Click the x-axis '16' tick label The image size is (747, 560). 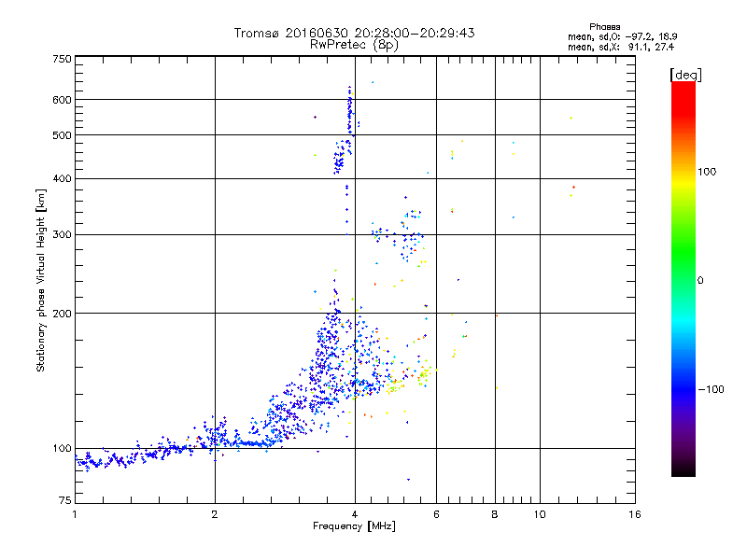(635, 514)
